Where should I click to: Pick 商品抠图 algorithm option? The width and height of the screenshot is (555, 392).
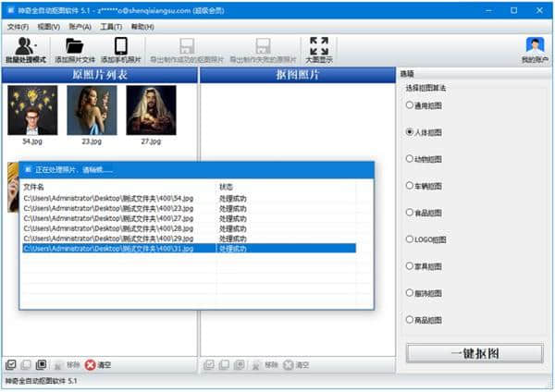point(410,319)
